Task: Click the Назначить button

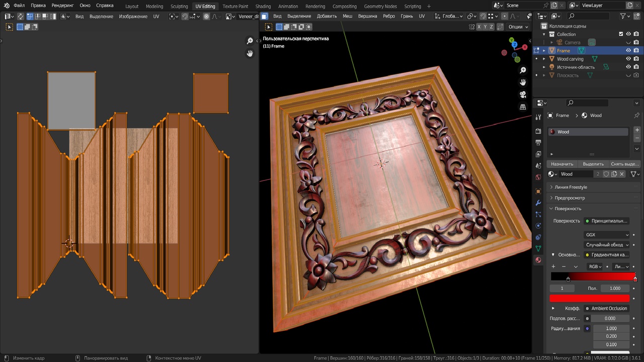Action: 562,164
